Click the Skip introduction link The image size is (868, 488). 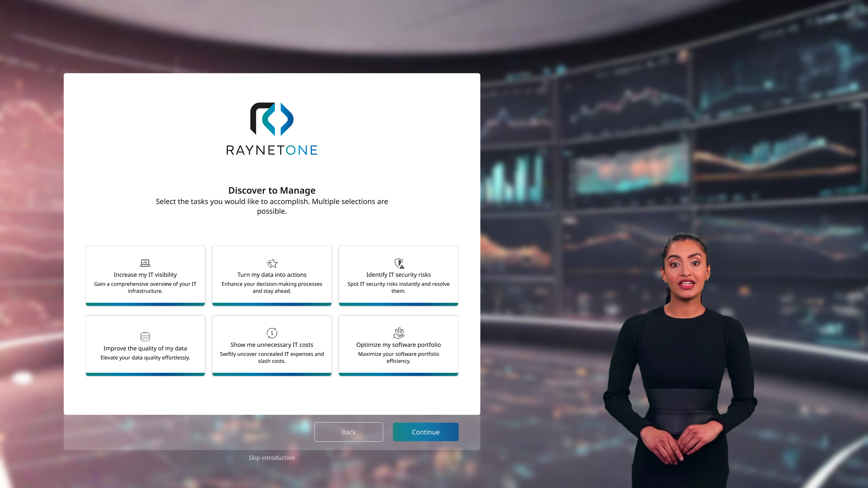click(x=271, y=457)
